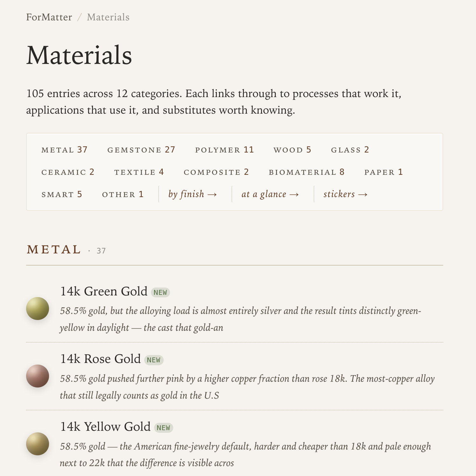The width and height of the screenshot is (476, 476).
Task: Select the COMPOSITE category
Action: pyautogui.click(x=216, y=172)
